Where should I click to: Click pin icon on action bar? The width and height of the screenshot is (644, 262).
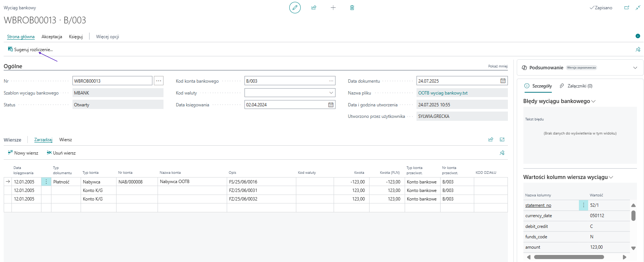pyautogui.click(x=638, y=49)
